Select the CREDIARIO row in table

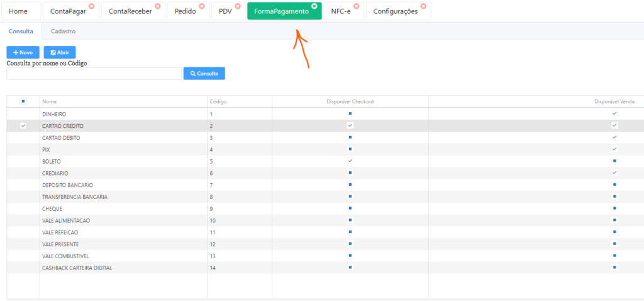point(55,173)
